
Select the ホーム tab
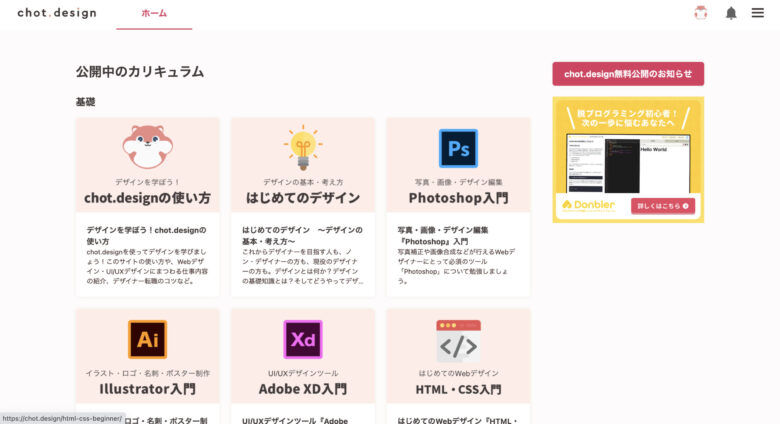click(154, 14)
